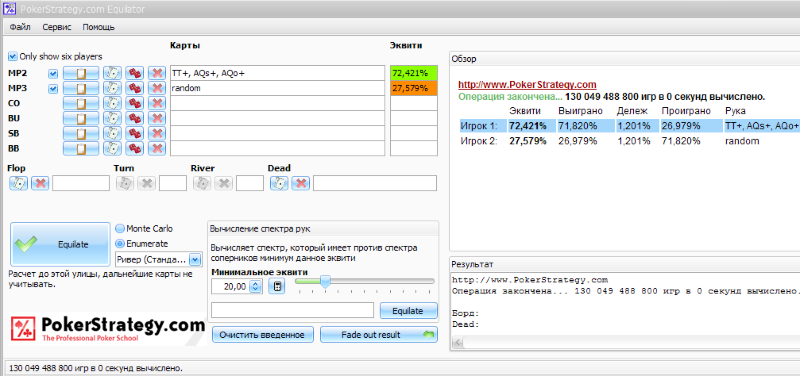800x376 pixels.
Task: Click the green MP2 equity 72,421% box
Action: pos(414,73)
